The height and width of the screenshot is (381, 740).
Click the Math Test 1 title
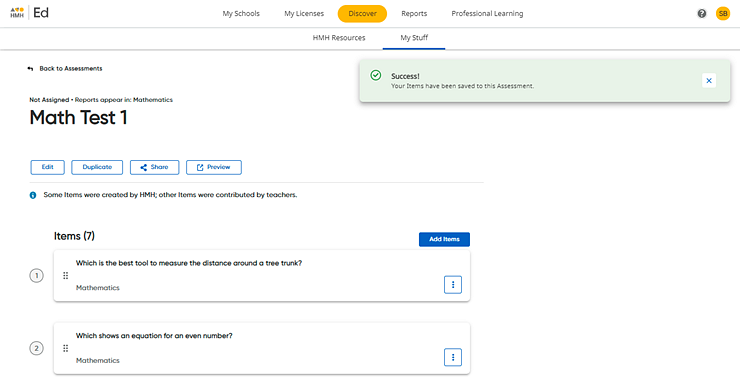[x=78, y=118]
